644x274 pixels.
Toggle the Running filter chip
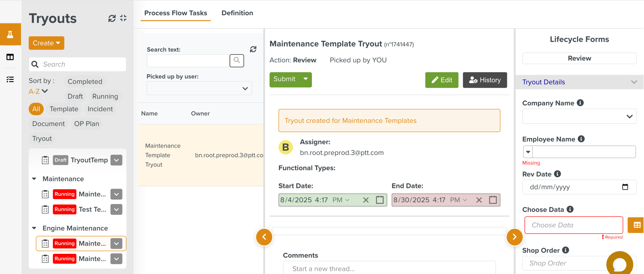(105, 96)
